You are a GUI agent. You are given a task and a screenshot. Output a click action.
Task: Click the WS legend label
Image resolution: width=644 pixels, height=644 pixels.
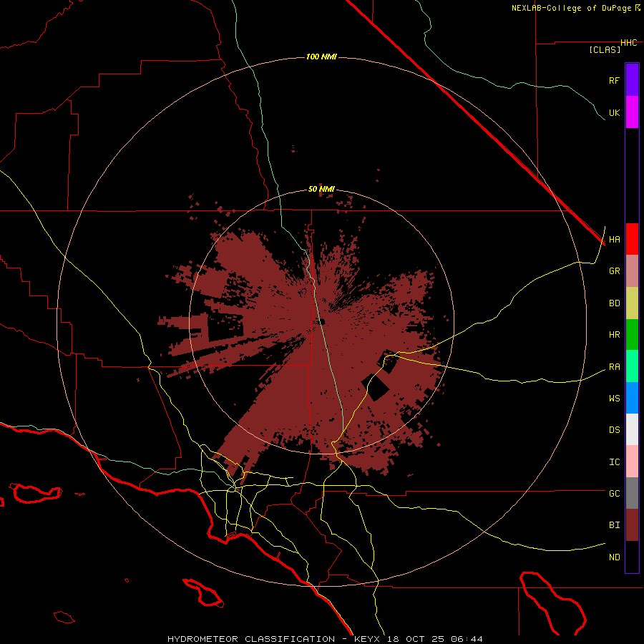[x=614, y=399]
